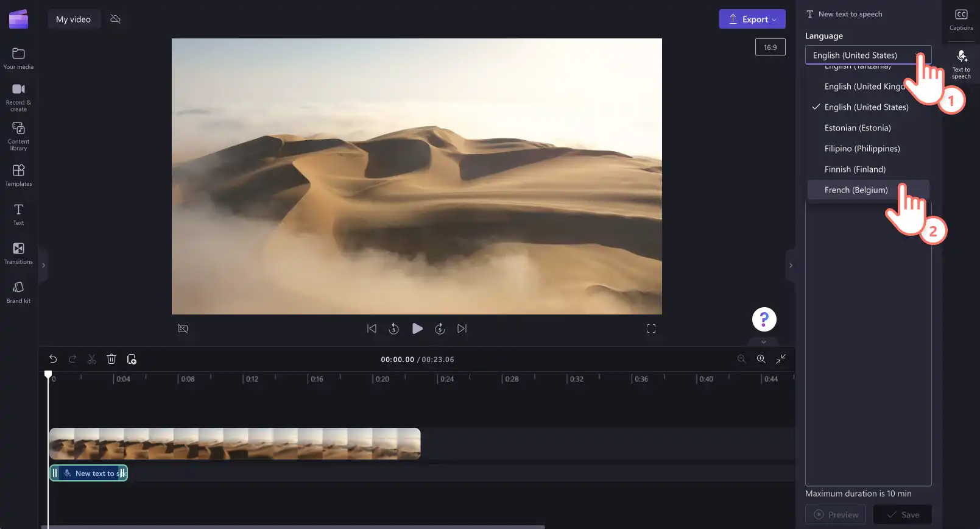Open the Brand kit panel
This screenshot has width=980, height=529.
18,293
